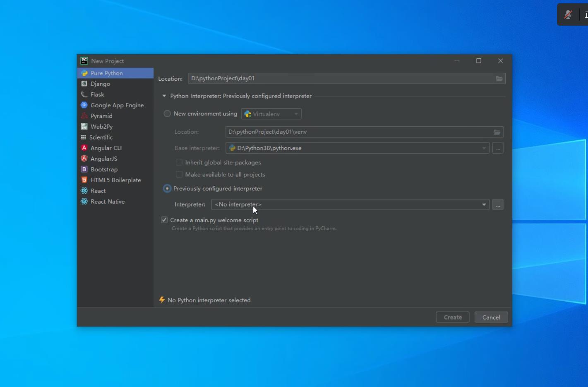The width and height of the screenshot is (588, 387).
Task: Click the AngularJS project icon
Action: tap(84, 159)
